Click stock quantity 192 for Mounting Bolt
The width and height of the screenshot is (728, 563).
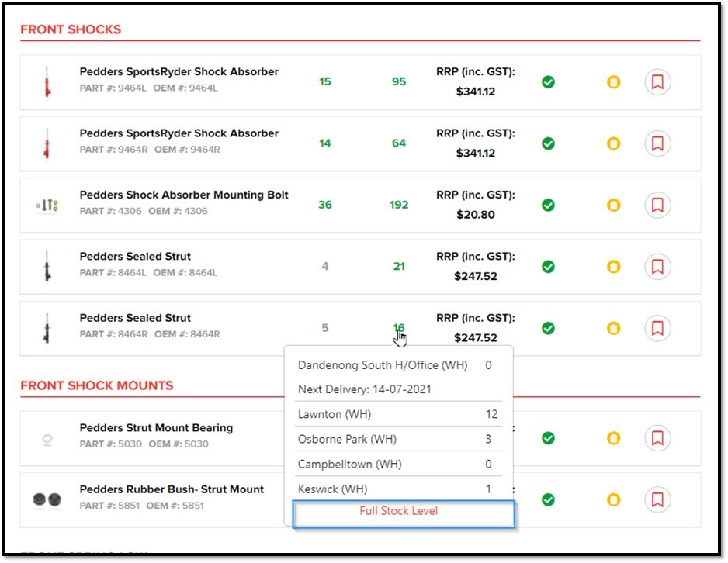(x=398, y=205)
